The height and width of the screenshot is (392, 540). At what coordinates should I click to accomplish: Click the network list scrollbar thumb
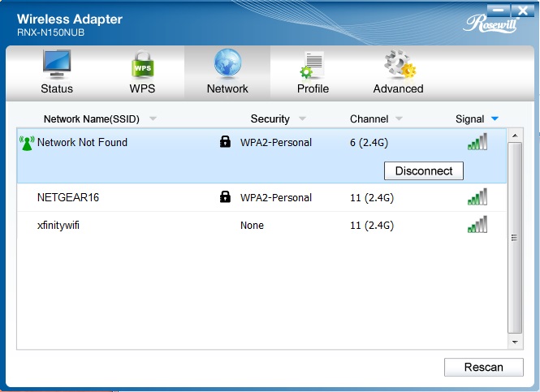[515, 238]
